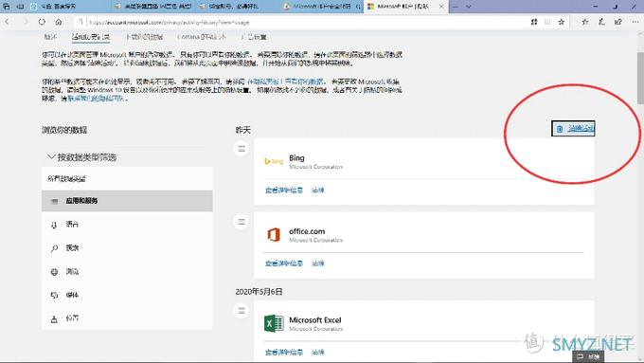Image resolution: width=644 pixels, height=363 pixels.
Task: Add this page to favorites with star
Action: point(561,22)
